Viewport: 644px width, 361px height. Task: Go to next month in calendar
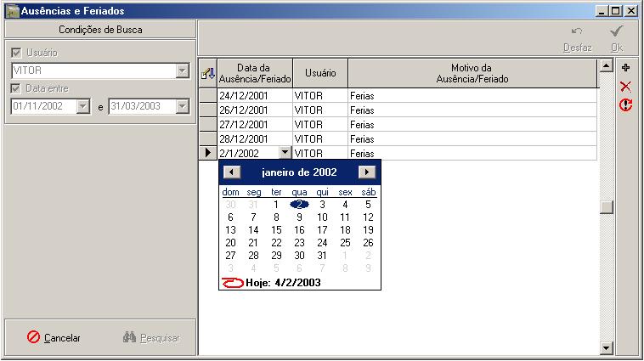[367, 172]
